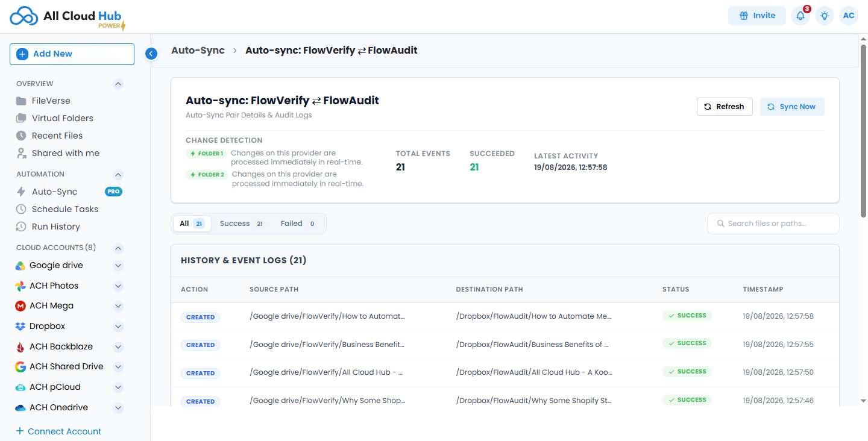This screenshot has width=868, height=441.
Task: Click the Add New button
Action: [x=72, y=54]
